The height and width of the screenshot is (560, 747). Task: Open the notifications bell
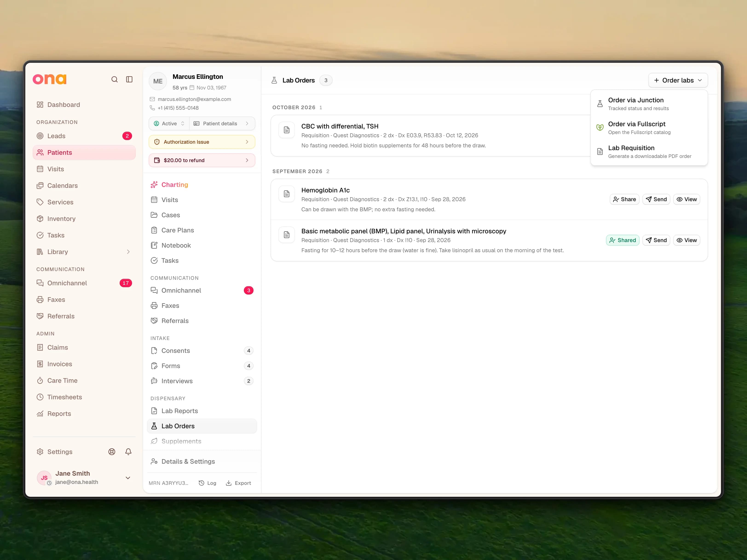click(128, 452)
